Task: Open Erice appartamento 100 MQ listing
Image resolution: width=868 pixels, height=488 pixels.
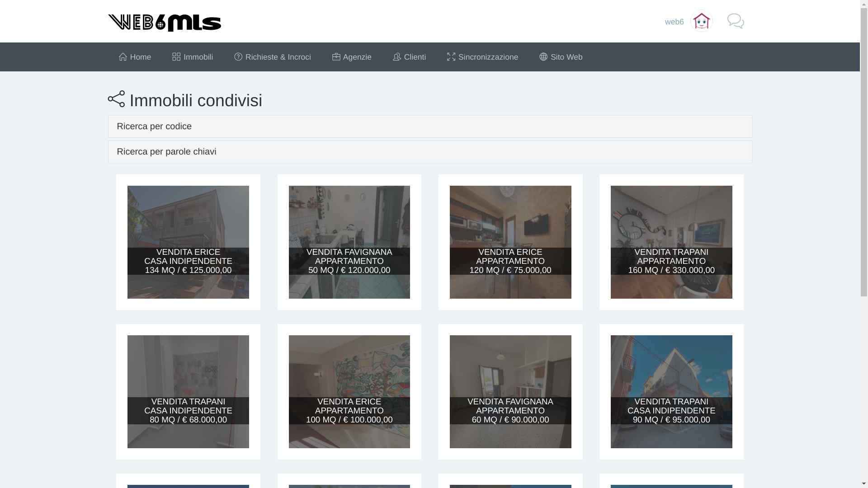Action: pos(349,392)
